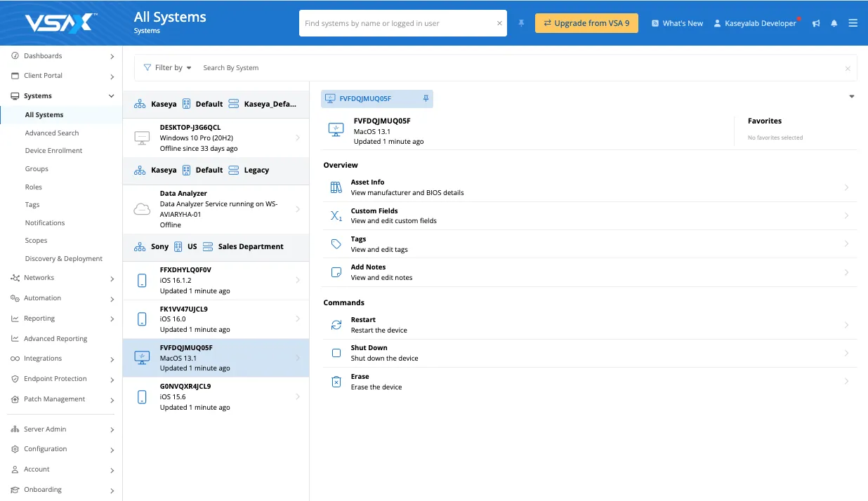Click the notification bell icon

click(x=834, y=23)
